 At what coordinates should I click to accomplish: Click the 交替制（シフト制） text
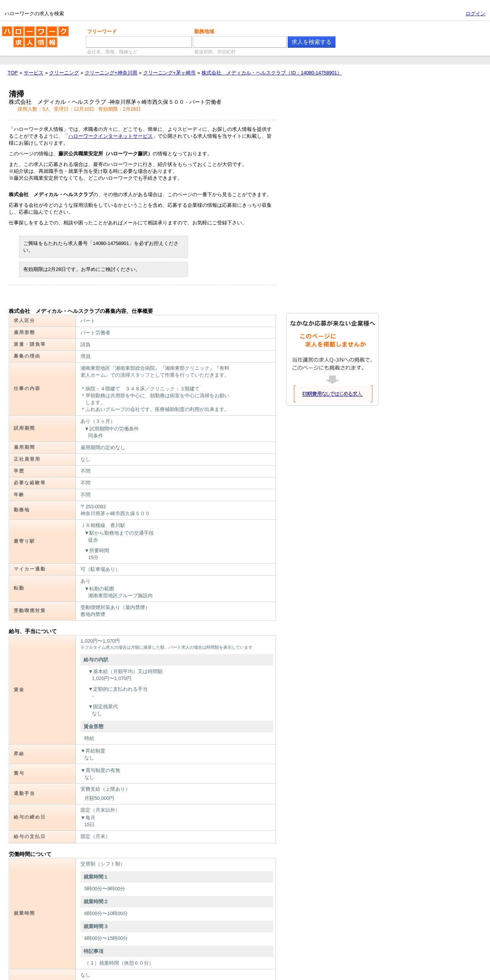103,864
